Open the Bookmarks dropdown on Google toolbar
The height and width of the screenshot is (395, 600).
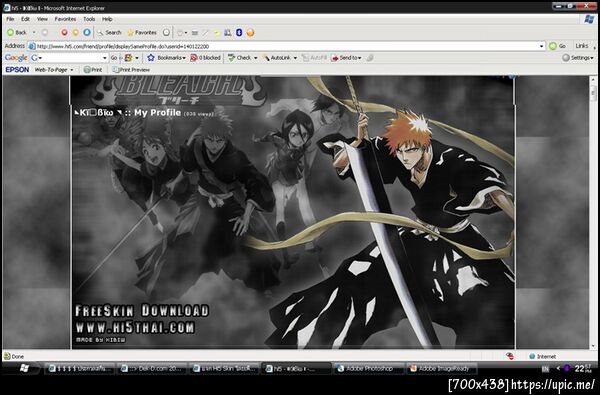coord(167,58)
